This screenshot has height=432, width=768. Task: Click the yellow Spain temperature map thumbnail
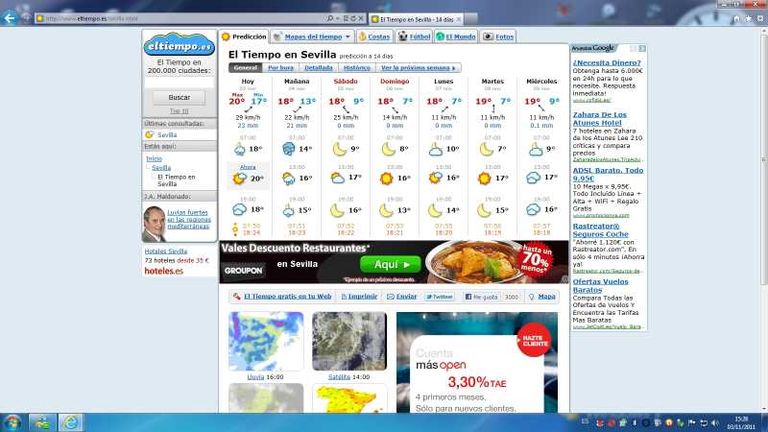pos(349,399)
